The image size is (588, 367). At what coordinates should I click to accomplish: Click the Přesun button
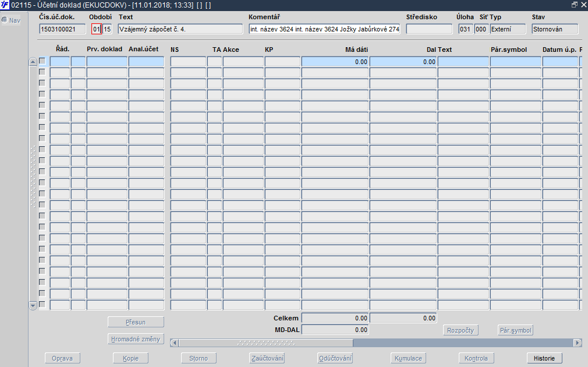click(x=136, y=322)
